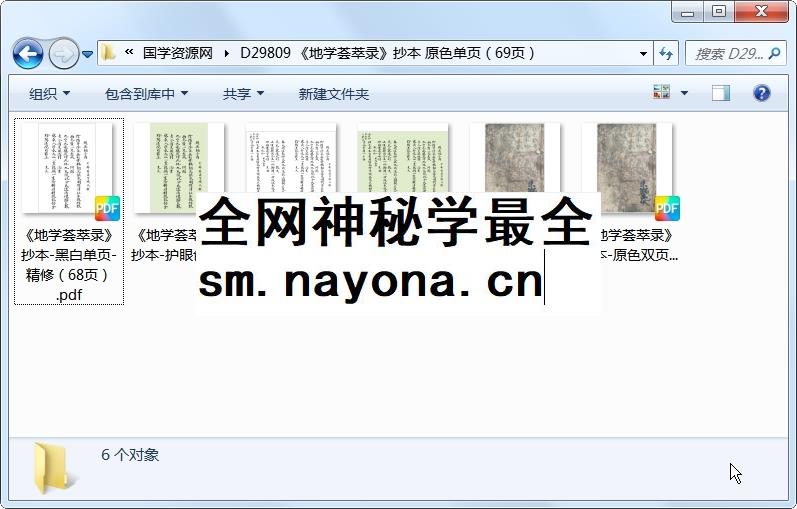Click the PDF badge on 黑白单页 file
797x509 pixels.
(107, 208)
